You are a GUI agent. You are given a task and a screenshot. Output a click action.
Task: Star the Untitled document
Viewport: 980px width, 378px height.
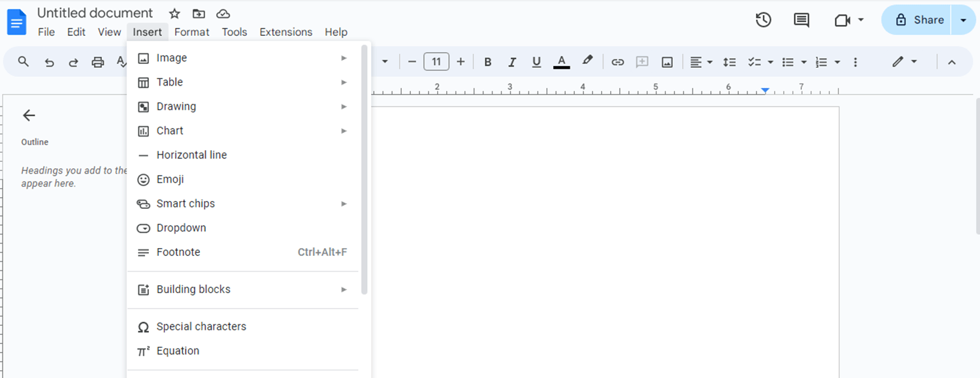pyautogui.click(x=174, y=13)
